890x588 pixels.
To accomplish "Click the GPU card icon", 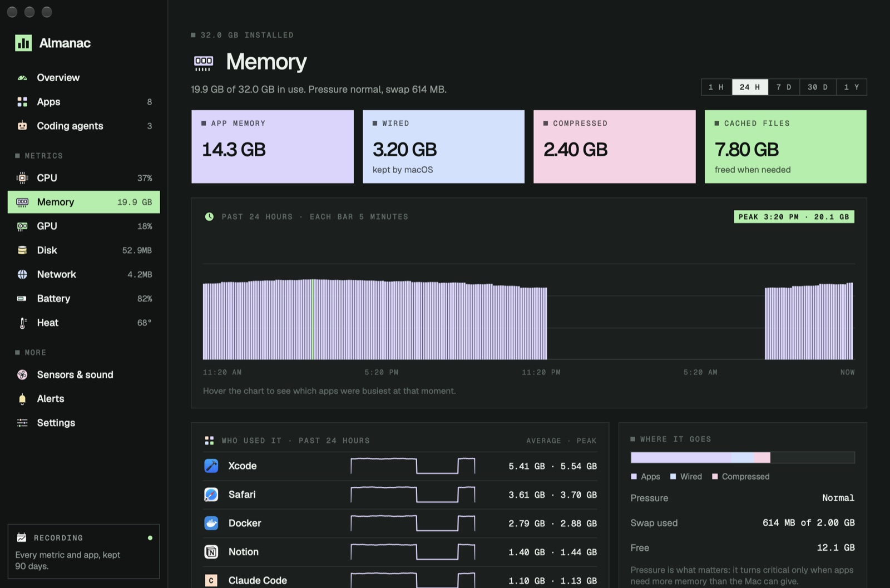I will 22,226.
